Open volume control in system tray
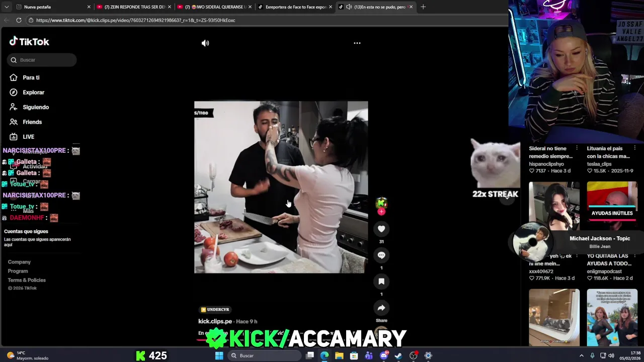 tap(611, 355)
